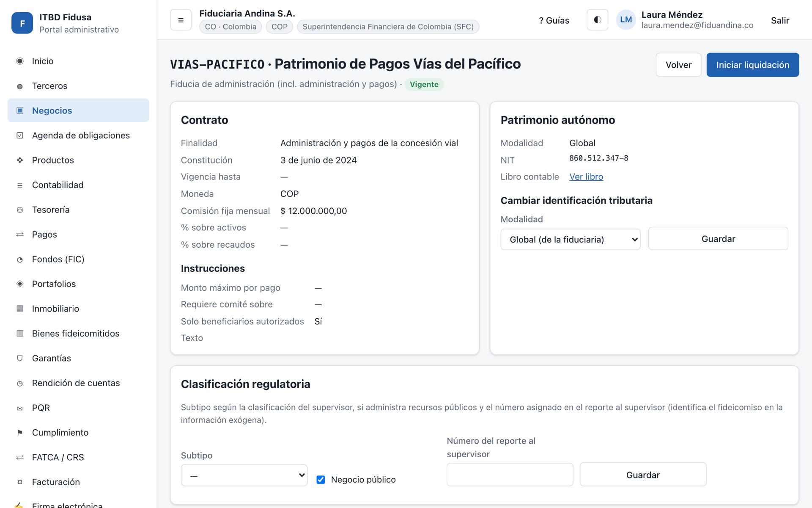Click the Negocios sidebar icon
Screen dimensions: 812x508
(x=20, y=110)
